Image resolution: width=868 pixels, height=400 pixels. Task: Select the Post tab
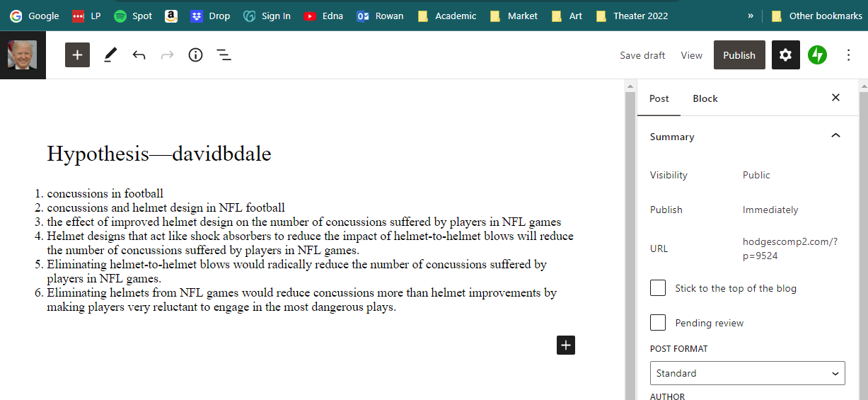click(659, 98)
